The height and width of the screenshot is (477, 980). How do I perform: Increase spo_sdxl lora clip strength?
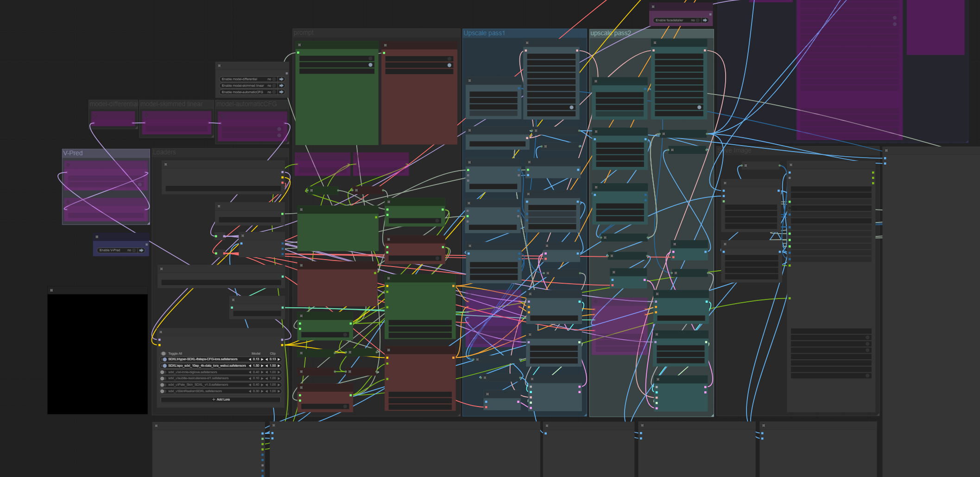pyautogui.click(x=278, y=366)
